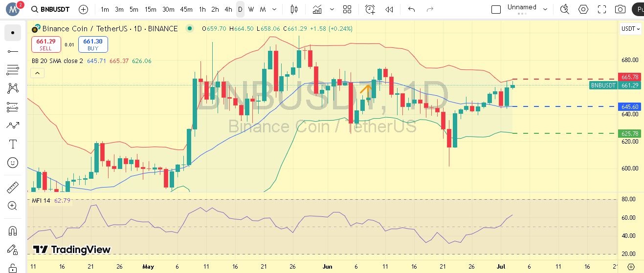Select the daily D timeframe

pos(240,9)
